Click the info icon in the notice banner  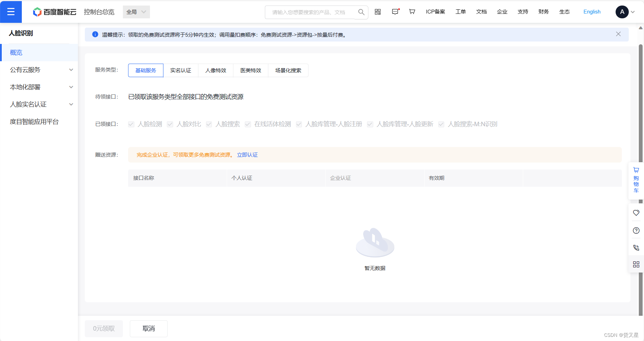click(x=95, y=35)
